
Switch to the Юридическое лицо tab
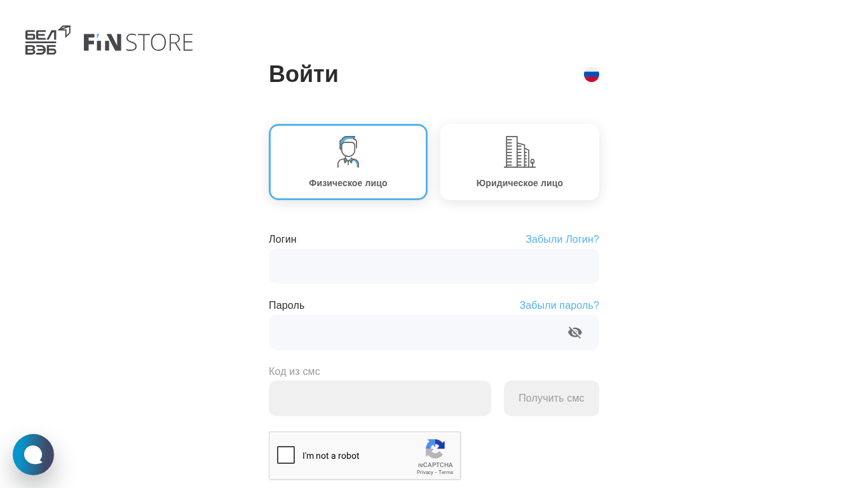[x=520, y=183]
